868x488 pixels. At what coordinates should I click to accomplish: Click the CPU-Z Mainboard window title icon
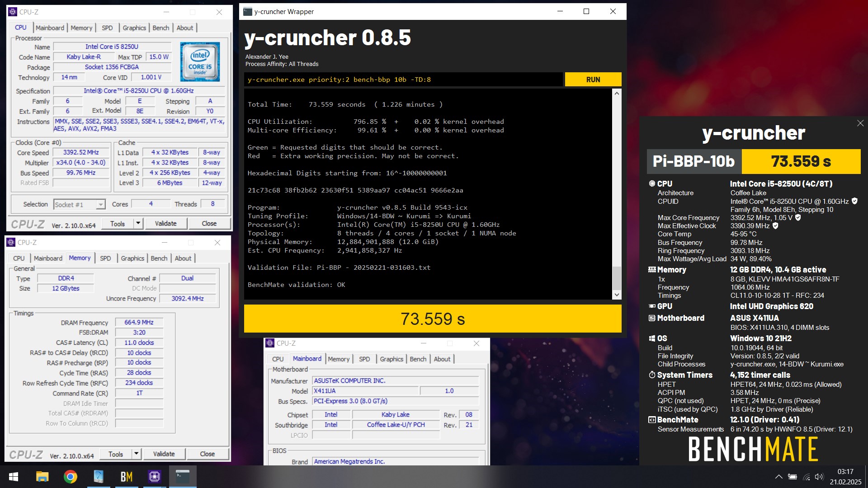click(x=270, y=343)
